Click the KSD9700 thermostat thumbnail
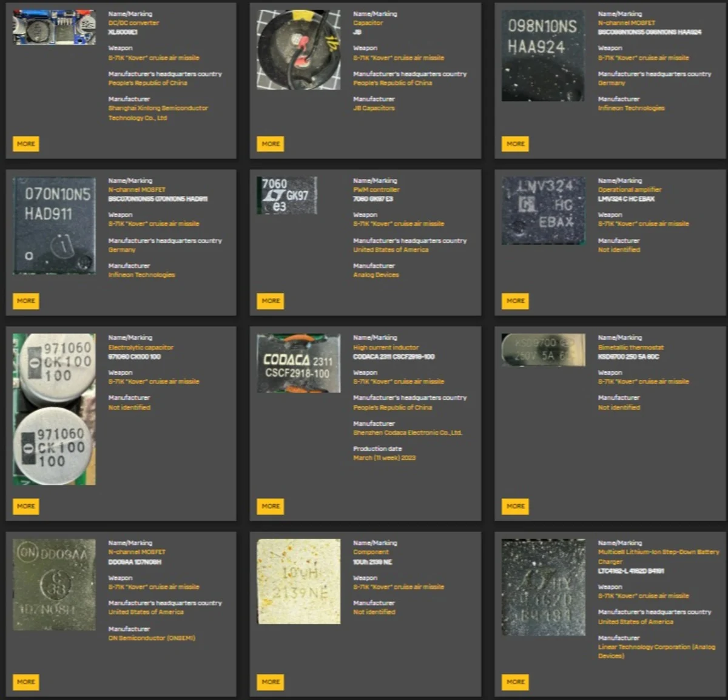This screenshot has width=728, height=700. point(543,350)
